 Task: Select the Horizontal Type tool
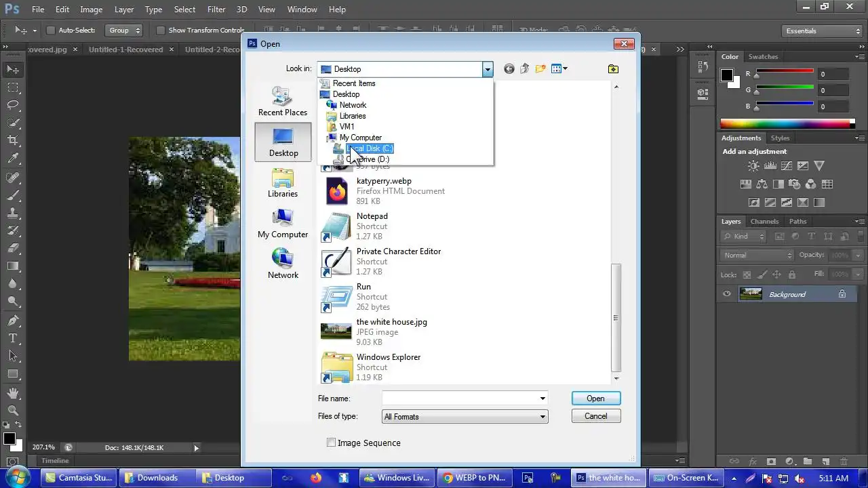[13, 338]
